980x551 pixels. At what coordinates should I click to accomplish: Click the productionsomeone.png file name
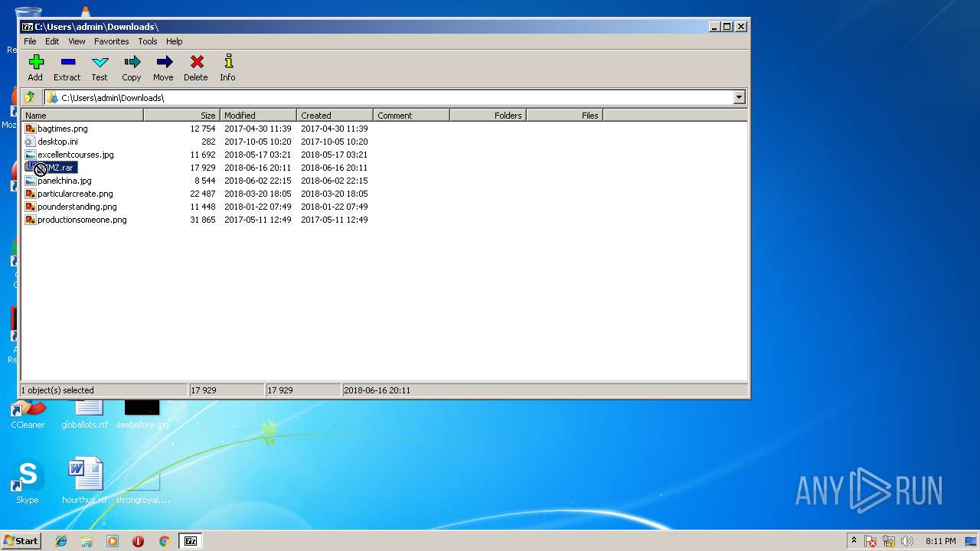pyautogui.click(x=82, y=220)
